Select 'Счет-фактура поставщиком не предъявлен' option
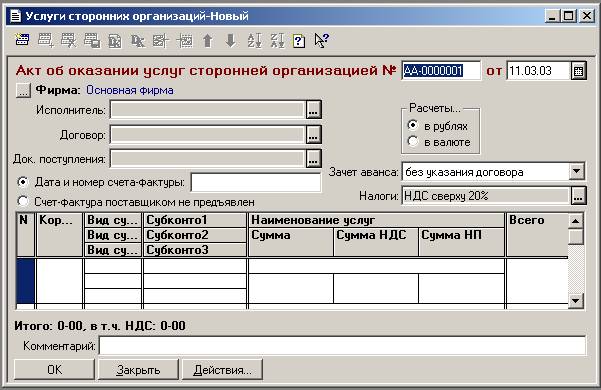The width and height of the screenshot is (601, 390). pos(23,201)
